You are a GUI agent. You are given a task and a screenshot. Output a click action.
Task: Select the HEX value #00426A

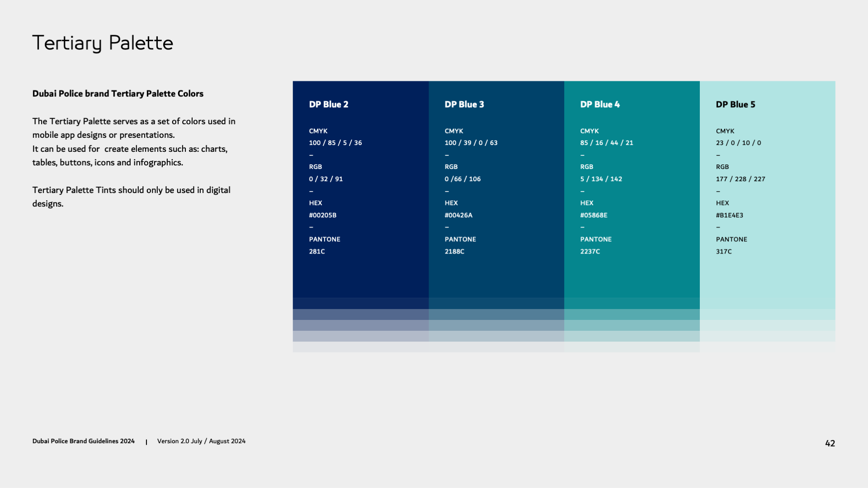(x=458, y=215)
